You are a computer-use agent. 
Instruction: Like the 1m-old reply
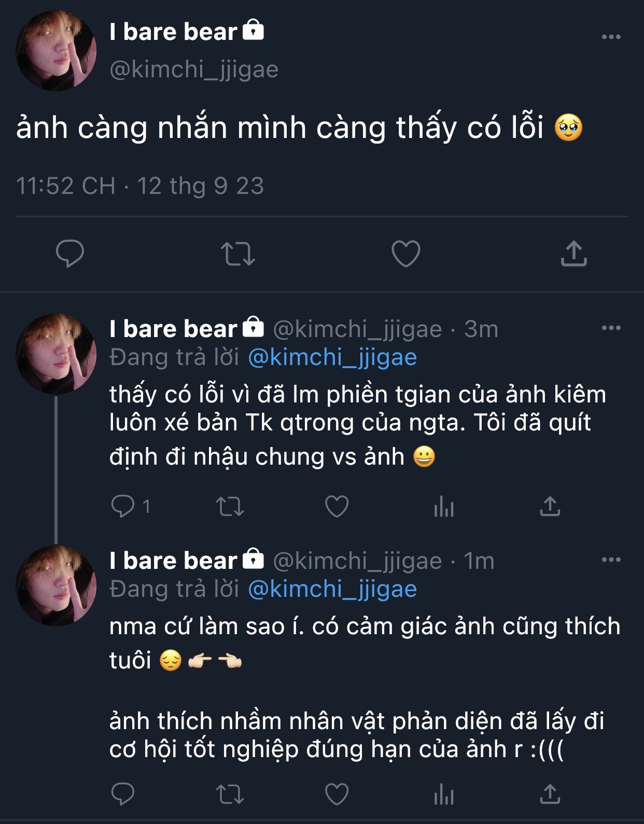pyautogui.click(x=337, y=794)
